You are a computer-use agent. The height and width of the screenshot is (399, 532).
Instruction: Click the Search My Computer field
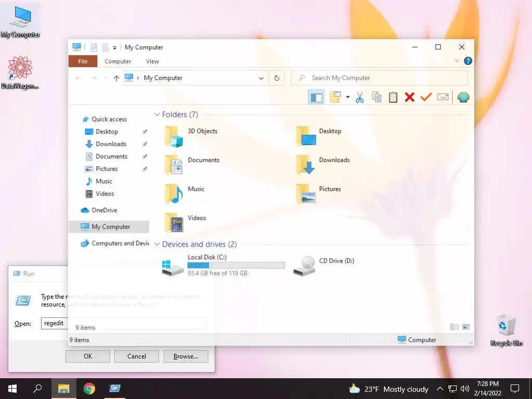(379, 78)
